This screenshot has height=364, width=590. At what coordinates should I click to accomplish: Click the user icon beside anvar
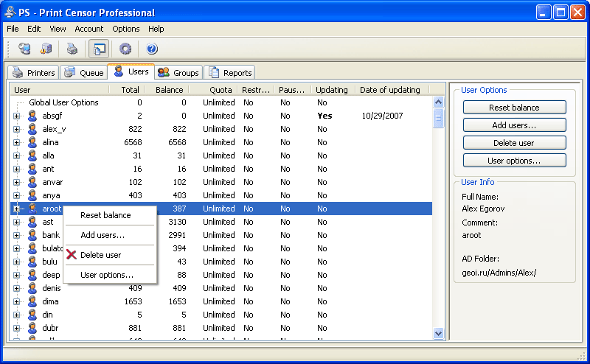(x=32, y=182)
